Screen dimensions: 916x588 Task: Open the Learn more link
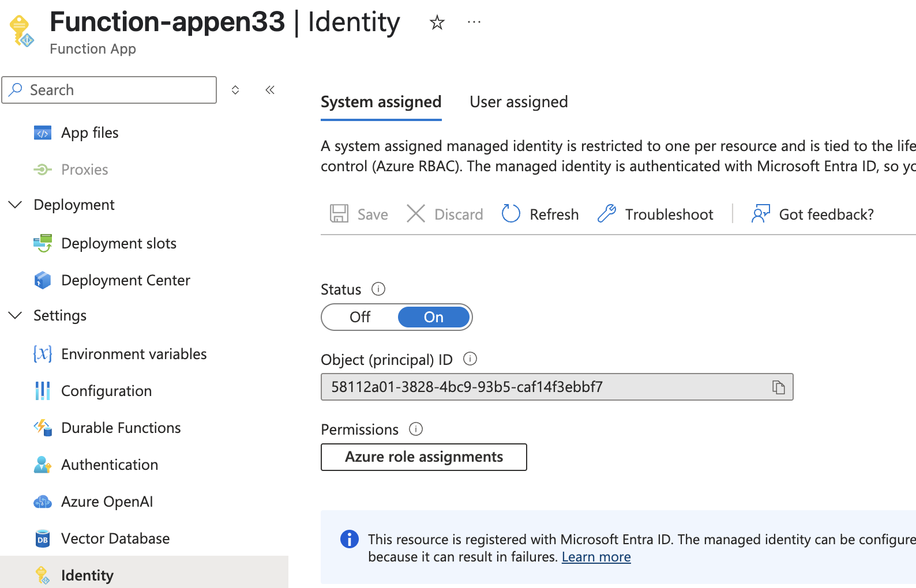596,557
